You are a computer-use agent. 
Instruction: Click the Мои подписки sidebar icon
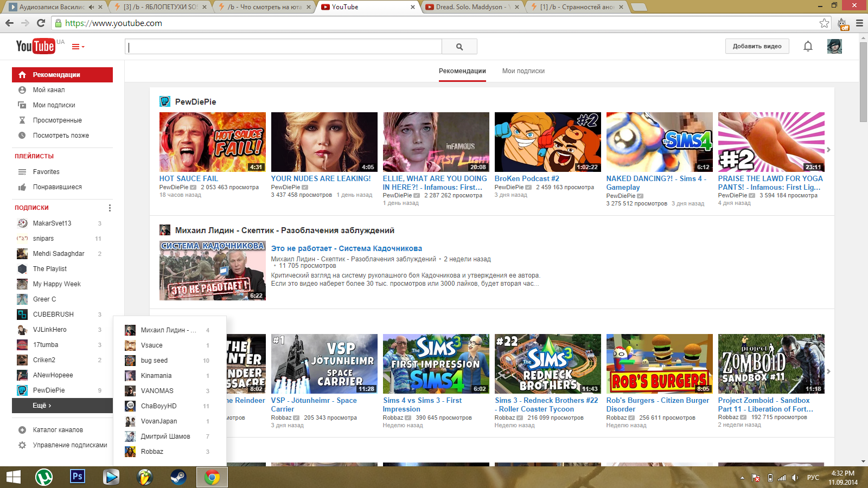point(22,105)
